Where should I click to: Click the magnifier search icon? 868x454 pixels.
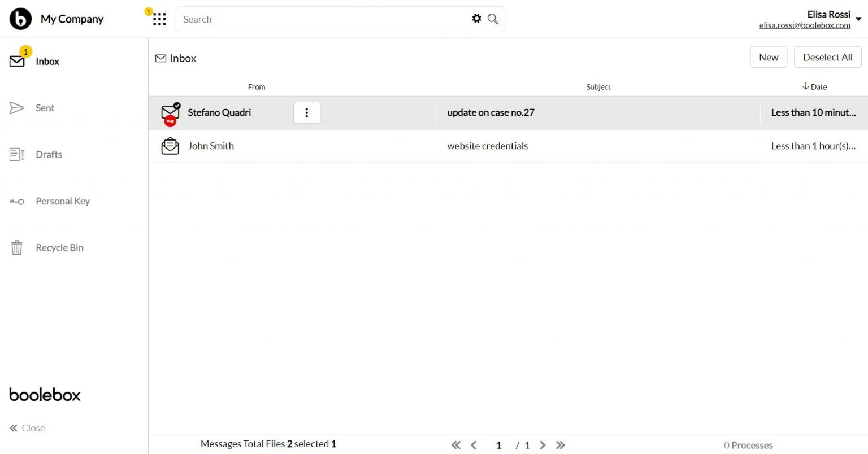(x=493, y=19)
